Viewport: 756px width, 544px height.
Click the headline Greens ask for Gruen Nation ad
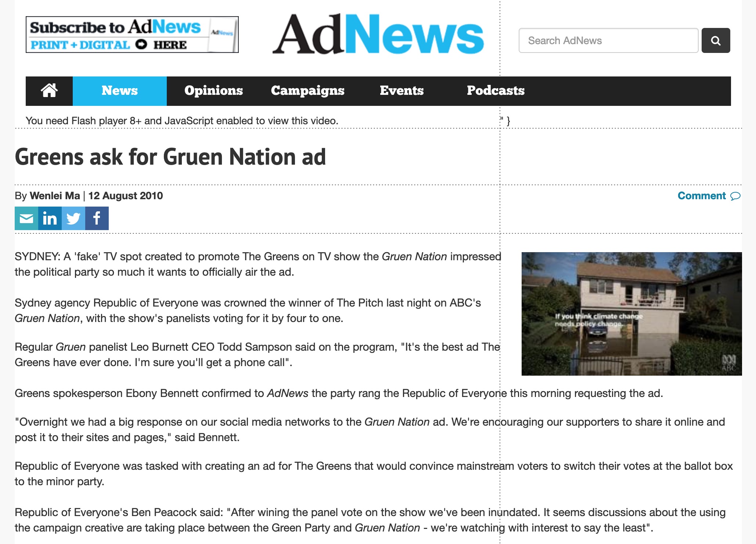tap(170, 157)
